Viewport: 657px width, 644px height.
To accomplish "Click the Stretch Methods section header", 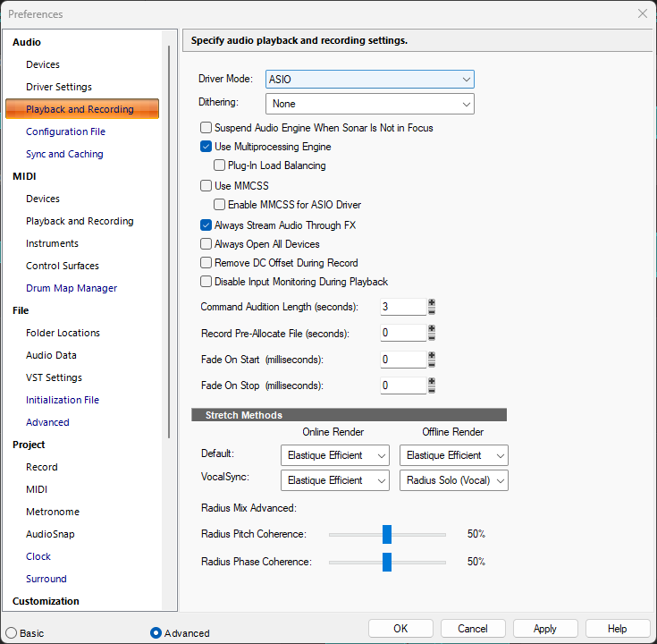I will click(349, 415).
